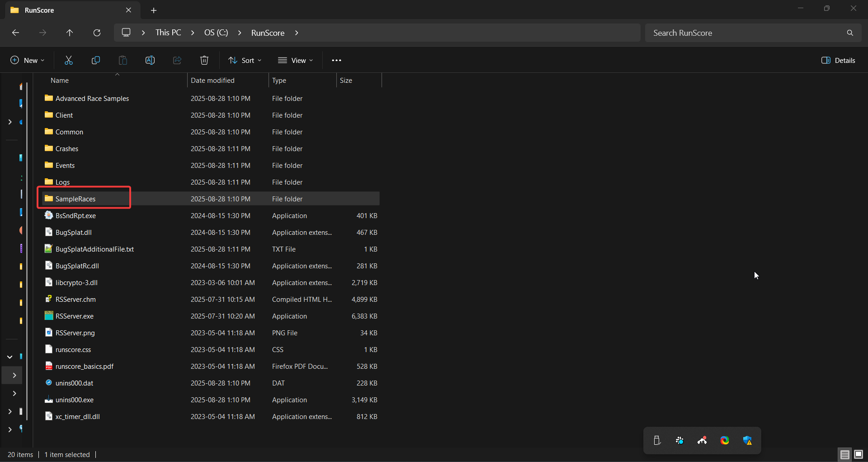Image resolution: width=868 pixels, height=462 pixels.
Task: Click RunScore in the breadcrumb
Action: click(268, 33)
